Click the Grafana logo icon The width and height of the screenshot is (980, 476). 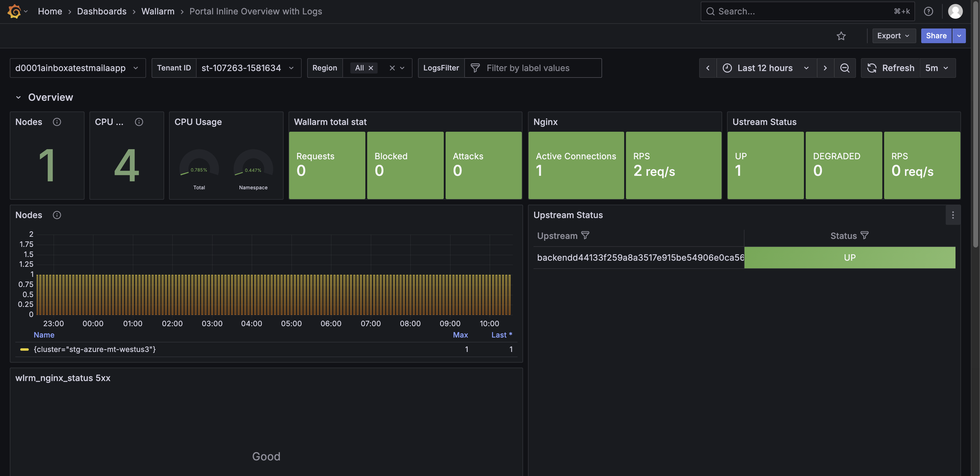pyautogui.click(x=14, y=11)
